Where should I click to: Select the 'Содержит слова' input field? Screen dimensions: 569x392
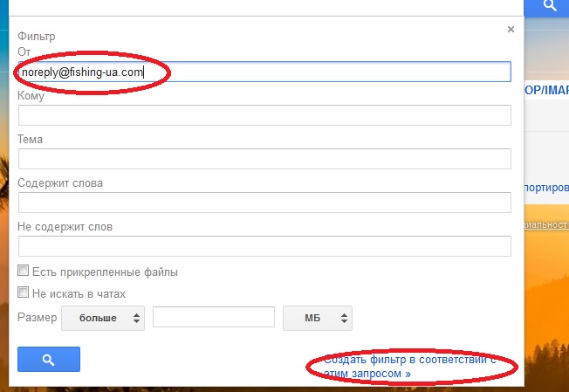[x=264, y=203]
